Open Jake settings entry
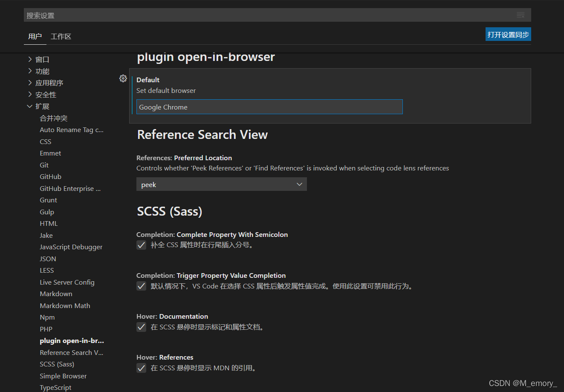This screenshot has height=392, width=564. point(46,235)
